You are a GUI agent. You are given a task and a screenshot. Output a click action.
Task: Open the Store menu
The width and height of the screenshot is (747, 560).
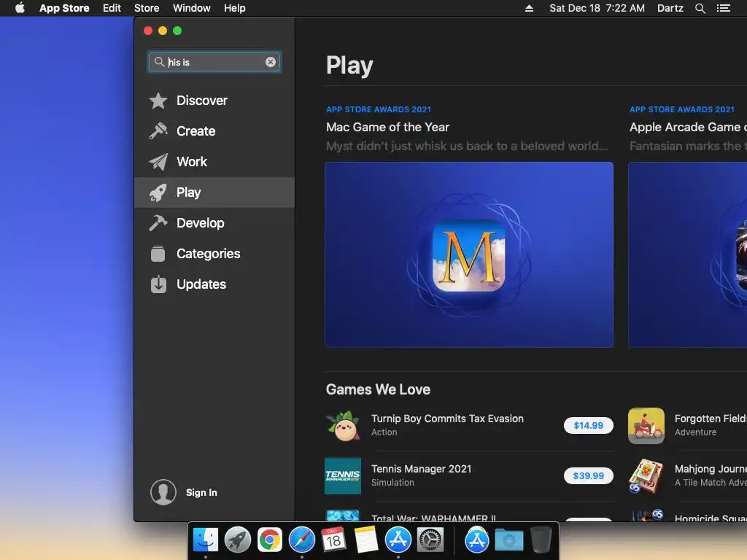[x=147, y=8]
